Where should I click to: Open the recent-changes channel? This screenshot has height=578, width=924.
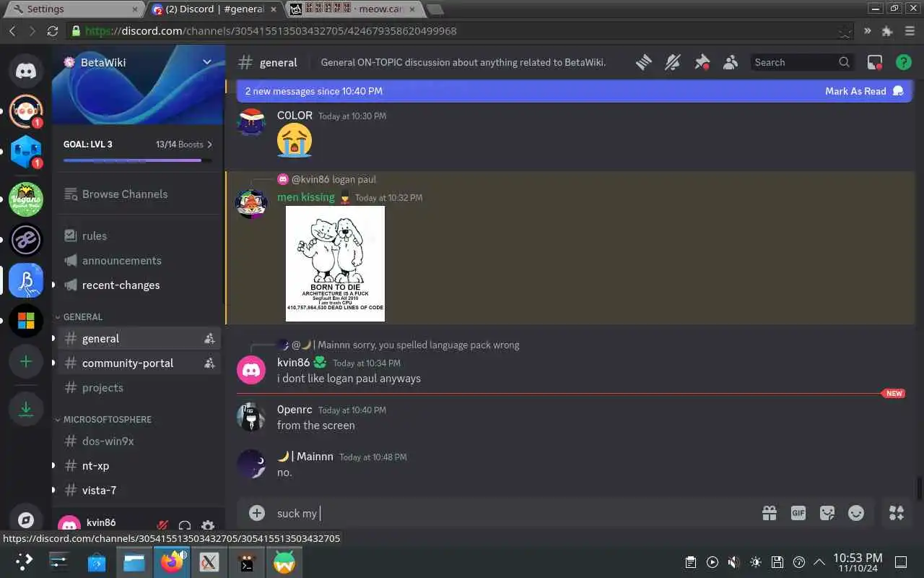pyautogui.click(x=139, y=285)
